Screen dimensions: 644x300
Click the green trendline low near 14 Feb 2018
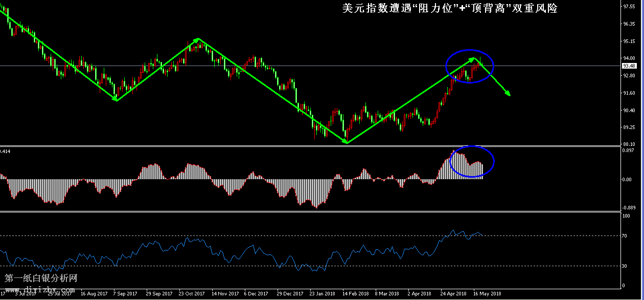[x=347, y=142]
